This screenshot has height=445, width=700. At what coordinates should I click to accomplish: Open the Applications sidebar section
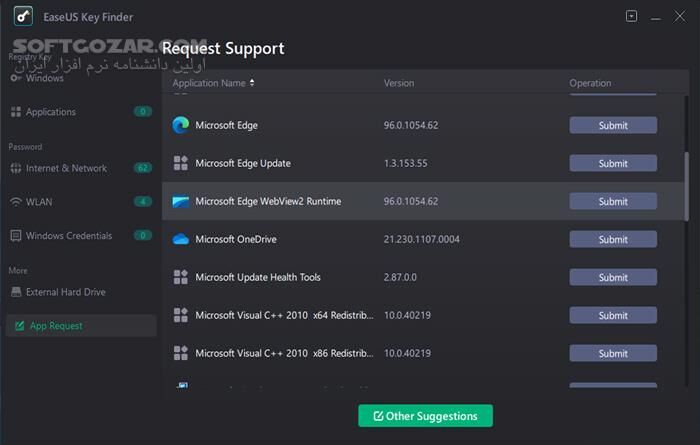click(50, 112)
